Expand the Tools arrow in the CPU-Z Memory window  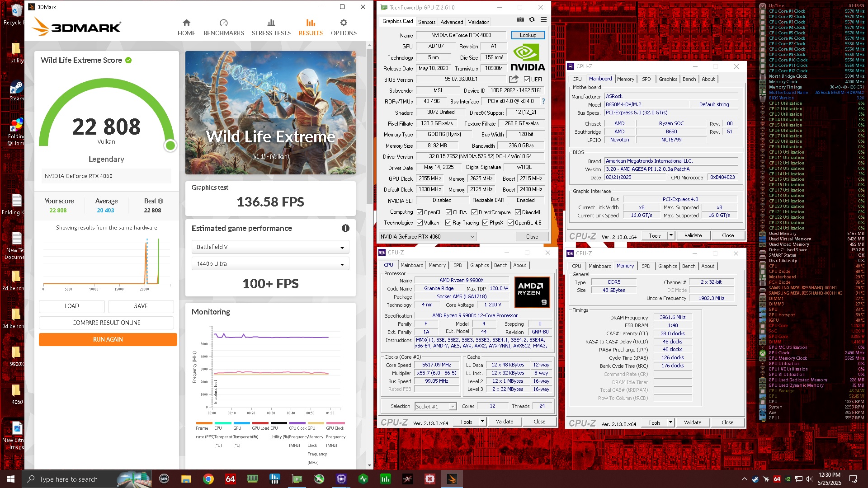pyautogui.click(x=670, y=422)
